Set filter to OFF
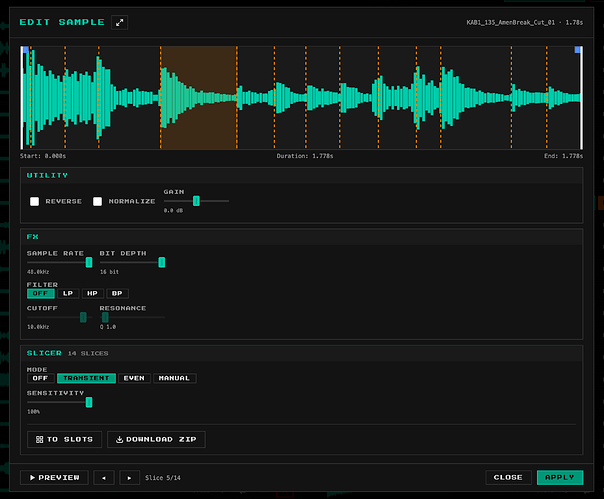The width and height of the screenshot is (604, 499). click(x=40, y=293)
